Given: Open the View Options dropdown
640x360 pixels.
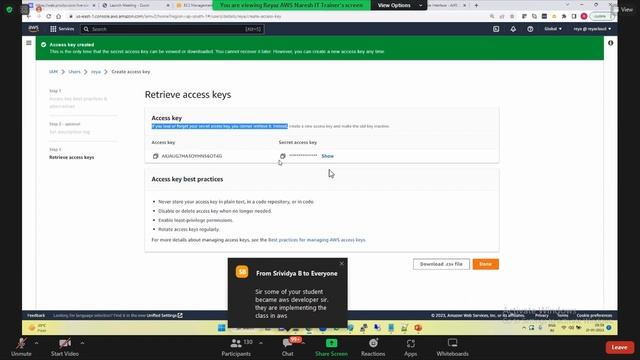Looking at the screenshot, I should click(x=398, y=5).
